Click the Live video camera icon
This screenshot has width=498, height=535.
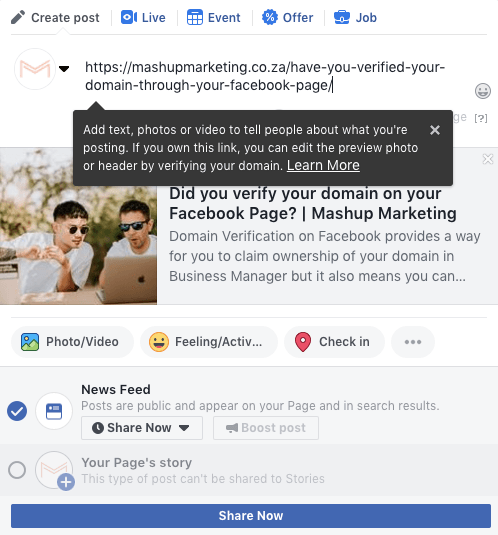(x=129, y=17)
